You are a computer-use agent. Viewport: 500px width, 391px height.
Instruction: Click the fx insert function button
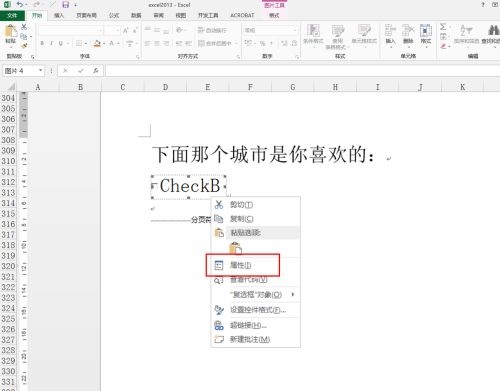pyautogui.click(x=96, y=71)
